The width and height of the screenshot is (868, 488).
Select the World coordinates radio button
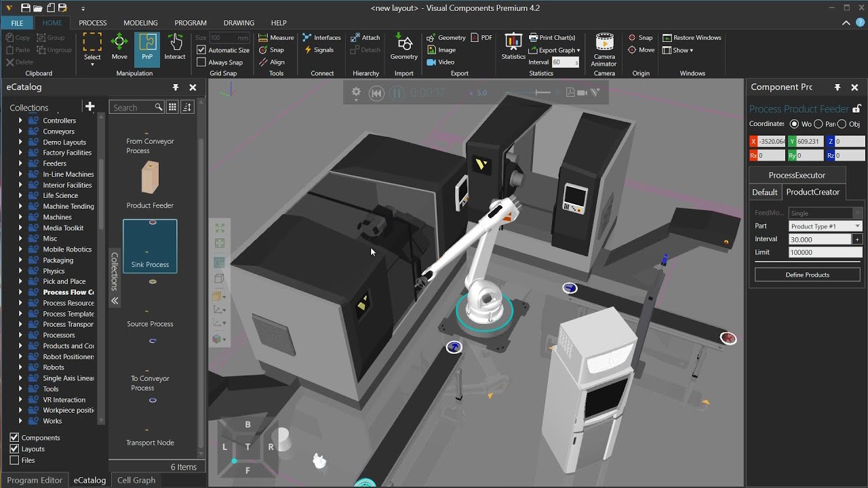pyautogui.click(x=795, y=124)
